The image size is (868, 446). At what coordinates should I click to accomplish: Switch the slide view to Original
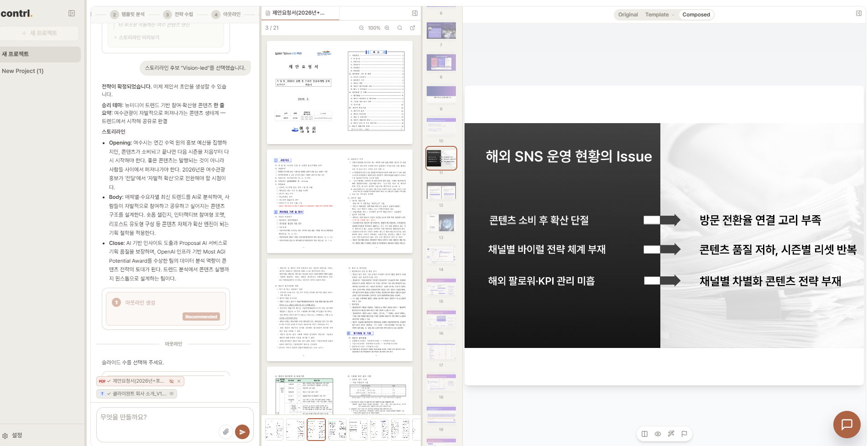(628, 15)
